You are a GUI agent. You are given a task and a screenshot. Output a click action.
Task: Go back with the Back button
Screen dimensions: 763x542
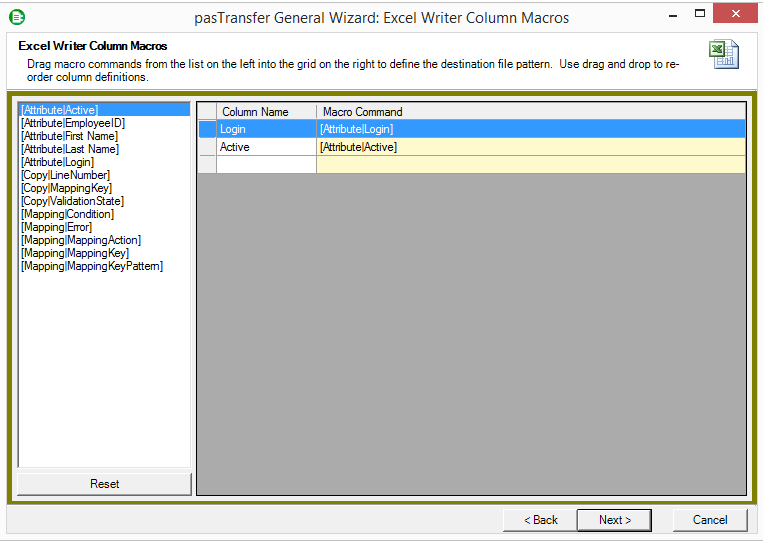click(538, 520)
